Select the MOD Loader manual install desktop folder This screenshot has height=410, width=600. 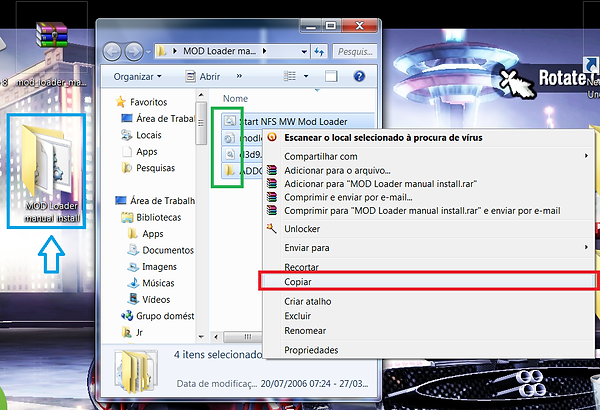pyautogui.click(x=47, y=171)
